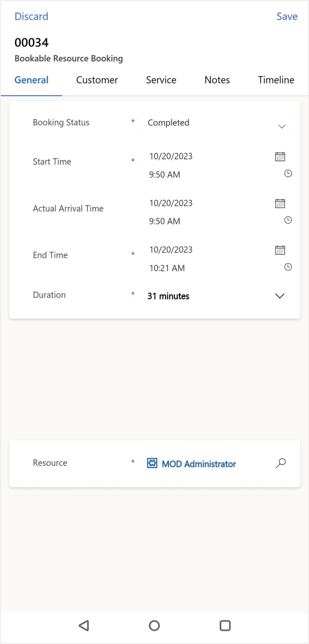
Task: Click the Completed booking status value
Action: pos(169,123)
